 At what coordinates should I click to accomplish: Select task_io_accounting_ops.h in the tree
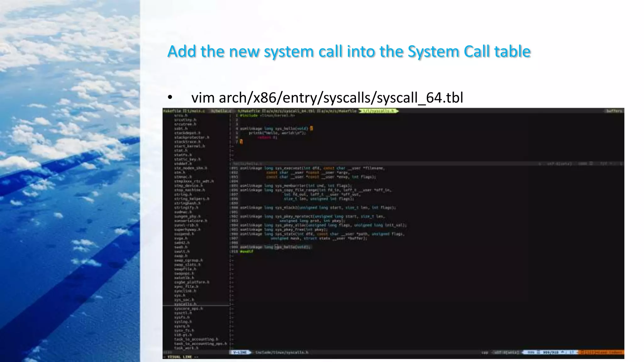point(200,343)
